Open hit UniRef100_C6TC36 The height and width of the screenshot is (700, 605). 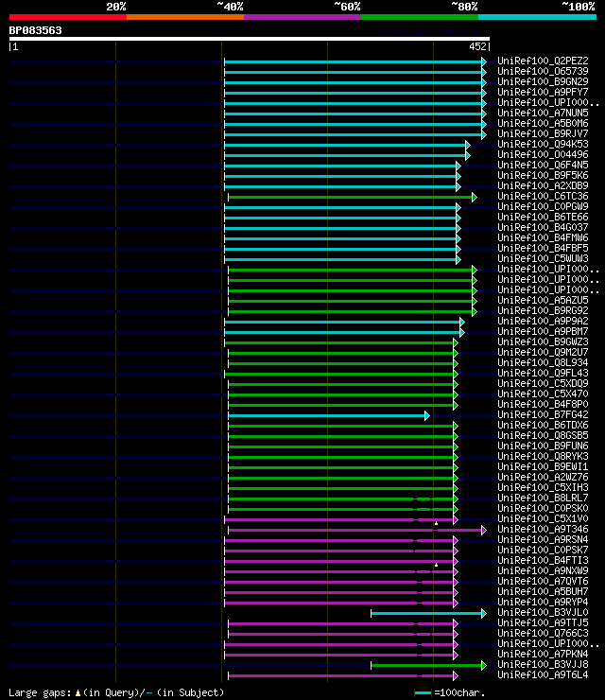tap(543, 197)
